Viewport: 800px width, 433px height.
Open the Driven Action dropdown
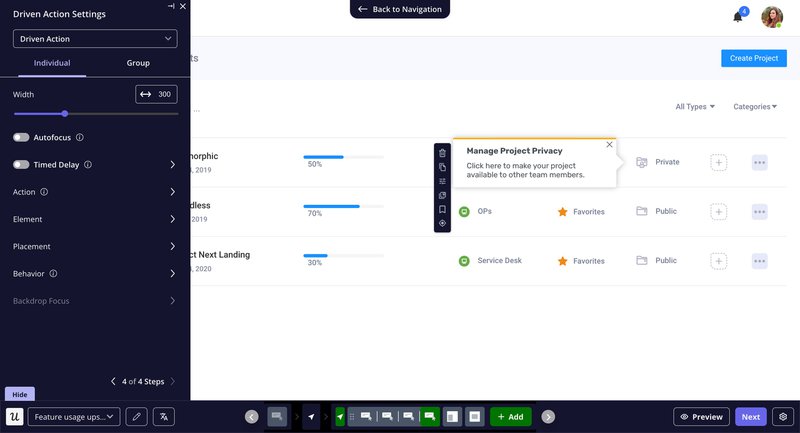[x=95, y=39]
